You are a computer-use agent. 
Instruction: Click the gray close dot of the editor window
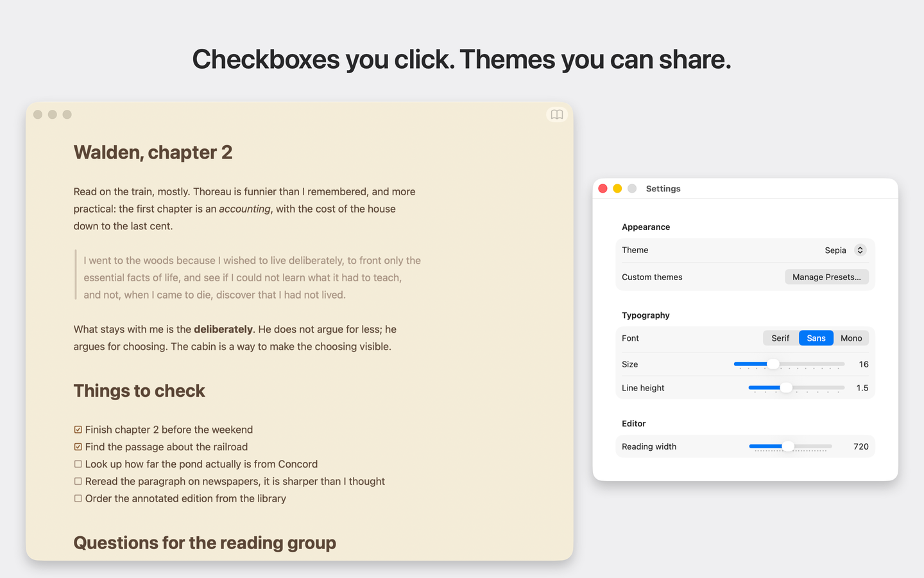(38, 114)
